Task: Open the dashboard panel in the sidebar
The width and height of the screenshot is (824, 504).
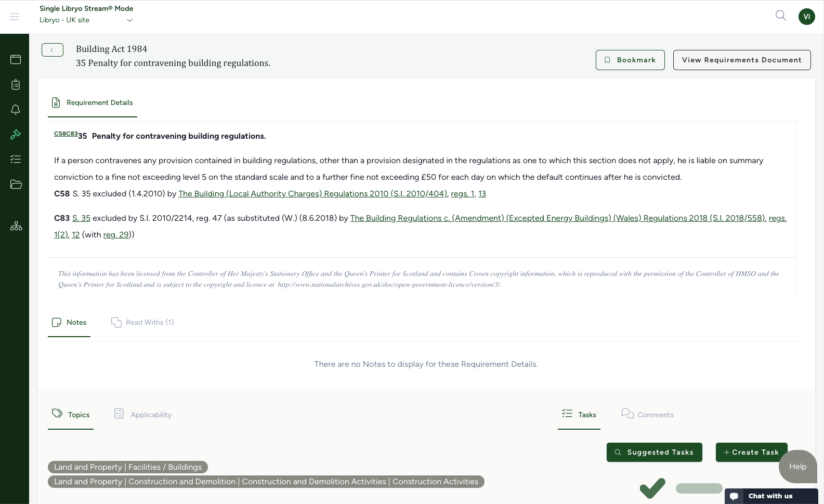Action: coord(15,59)
